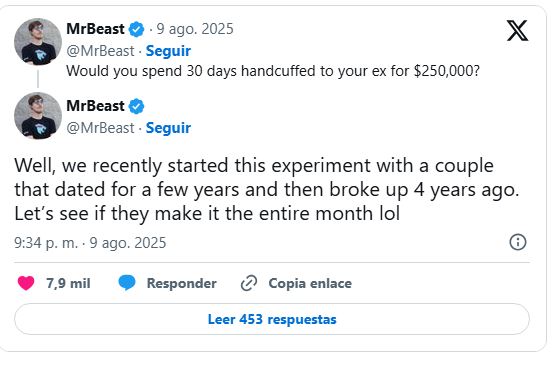Click the blue reply bubble icon
557x370 pixels.
[x=127, y=283]
